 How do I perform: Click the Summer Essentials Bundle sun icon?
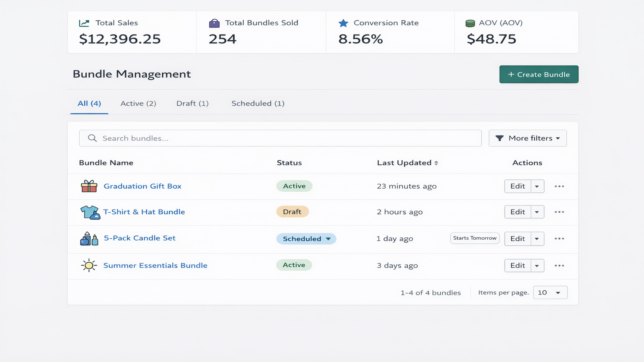pos(89,265)
